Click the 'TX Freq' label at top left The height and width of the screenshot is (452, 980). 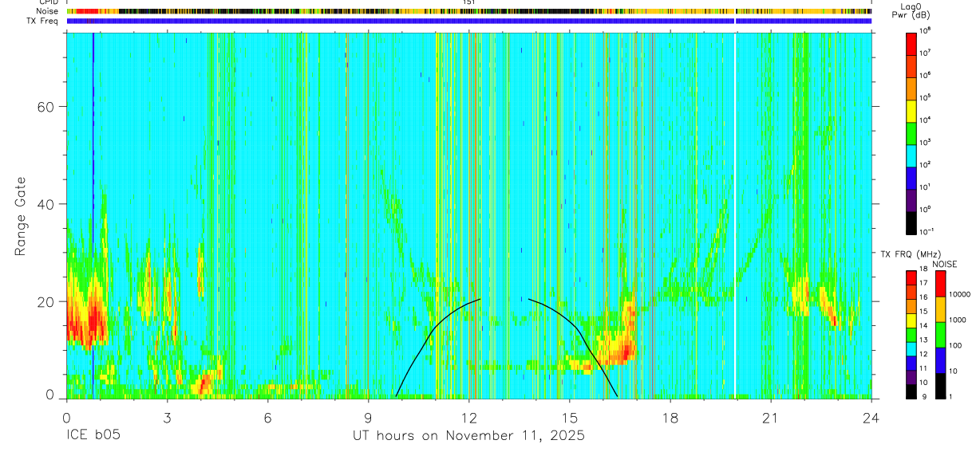click(43, 22)
